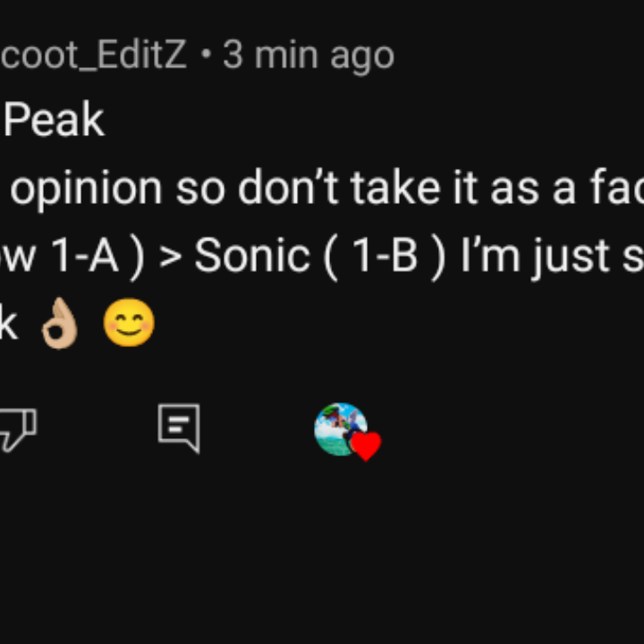644x644 pixels.
Task: Click the OK hand emoji
Action: tap(61, 326)
